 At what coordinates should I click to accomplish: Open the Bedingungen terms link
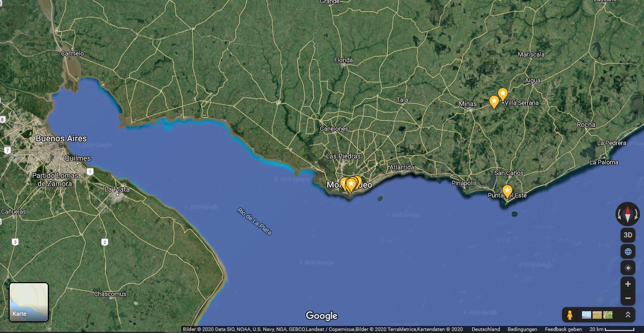click(522, 329)
